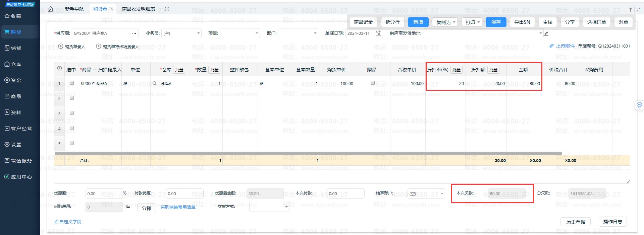Expand the 业务员 dropdown

click(198, 33)
